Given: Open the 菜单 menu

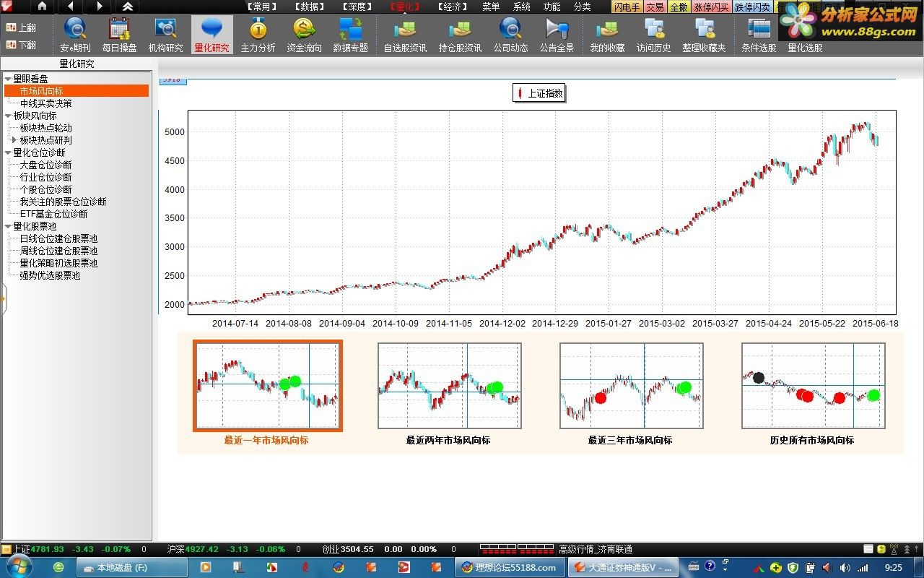Looking at the screenshot, I should point(491,7).
